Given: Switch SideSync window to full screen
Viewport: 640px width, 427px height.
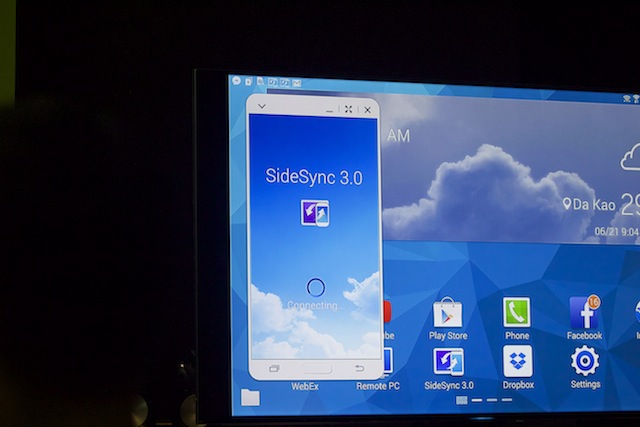Looking at the screenshot, I should [x=349, y=109].
